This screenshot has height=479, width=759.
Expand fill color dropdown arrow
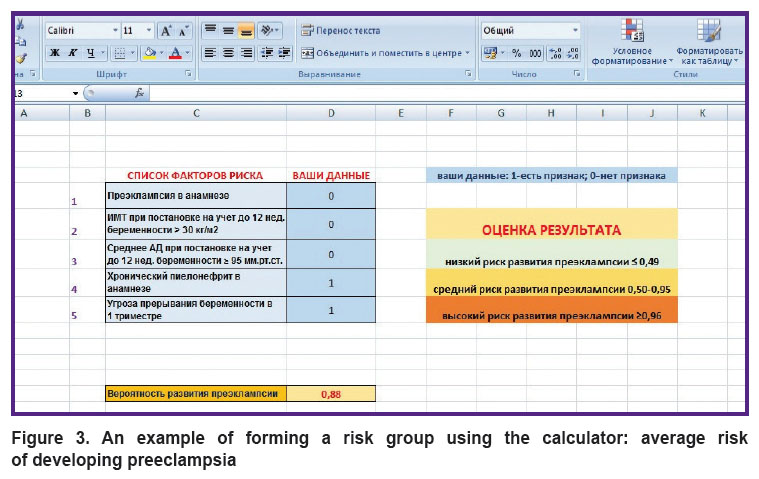tap(161, 53)
